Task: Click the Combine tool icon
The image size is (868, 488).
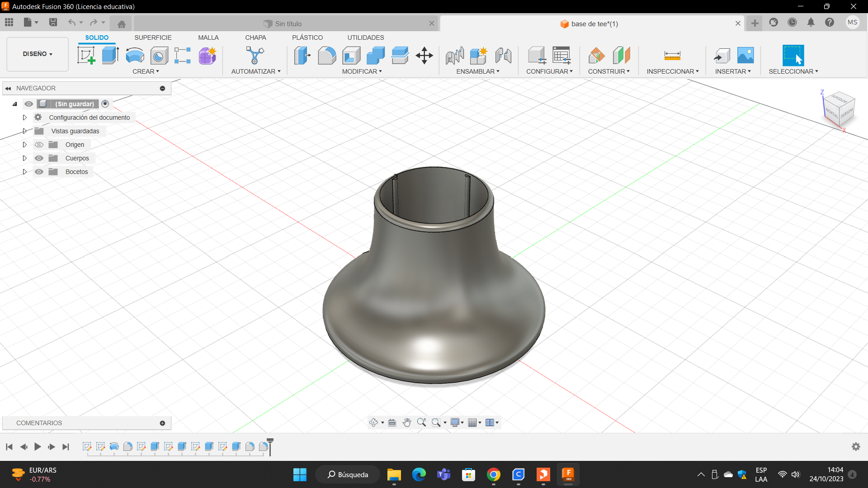Action: 376,56
